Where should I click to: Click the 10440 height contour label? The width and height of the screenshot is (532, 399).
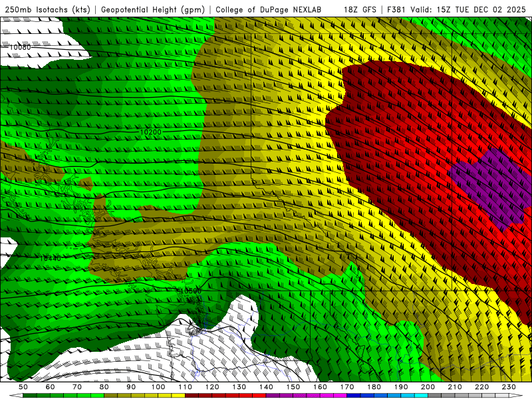pyautogui.click(x=51, y=258)
